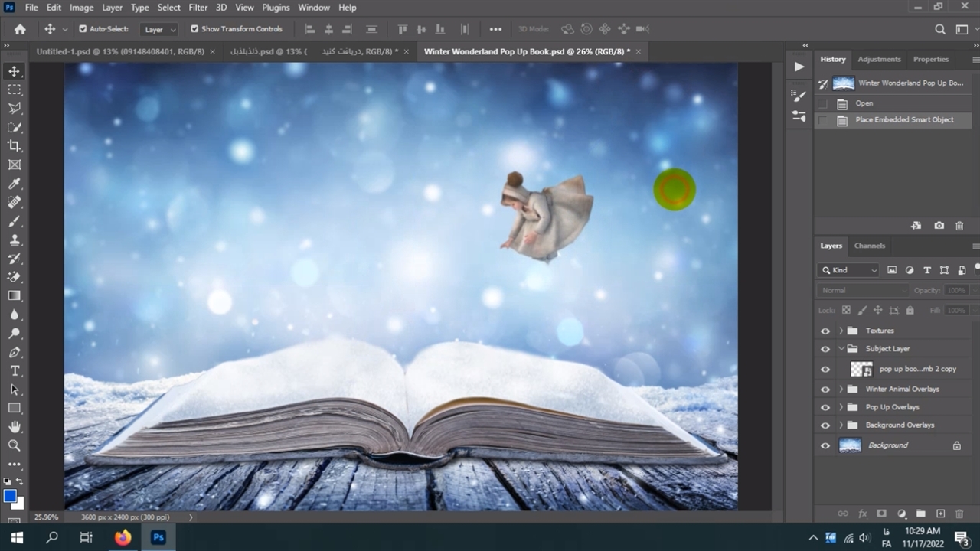Open the Kind filter dropdown
Screen dimensions: 980x551
(850, 270)
